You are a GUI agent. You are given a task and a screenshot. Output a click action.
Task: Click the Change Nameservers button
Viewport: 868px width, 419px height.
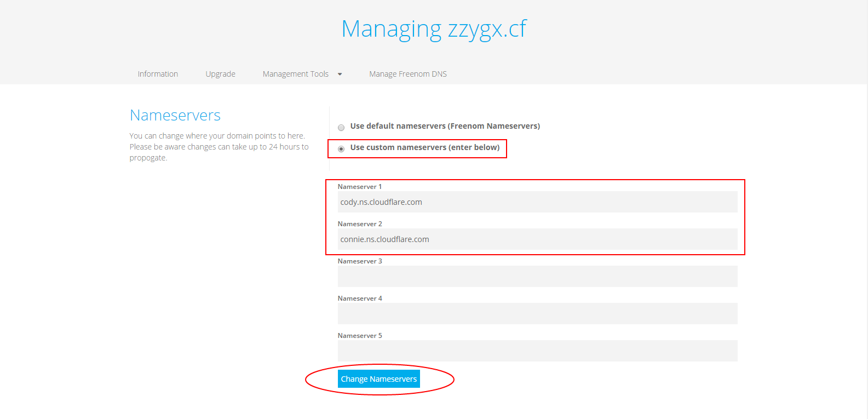(x=379, y=379)
